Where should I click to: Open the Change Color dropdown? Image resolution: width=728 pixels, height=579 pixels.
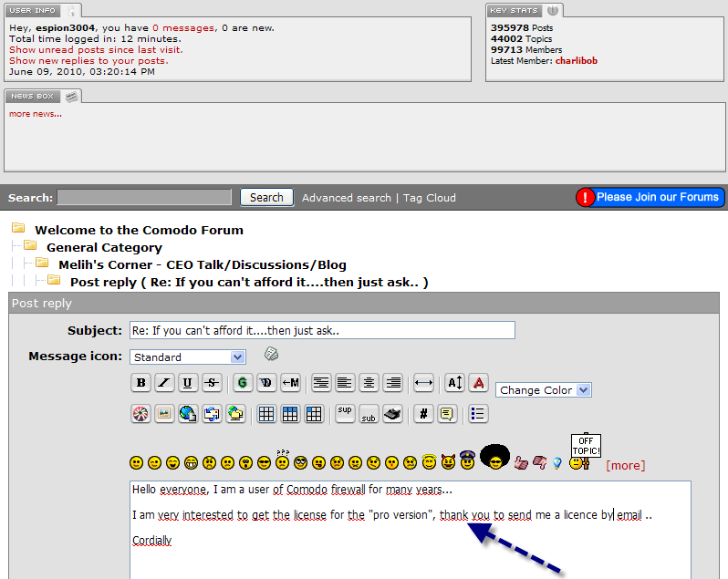coord(543,390)
